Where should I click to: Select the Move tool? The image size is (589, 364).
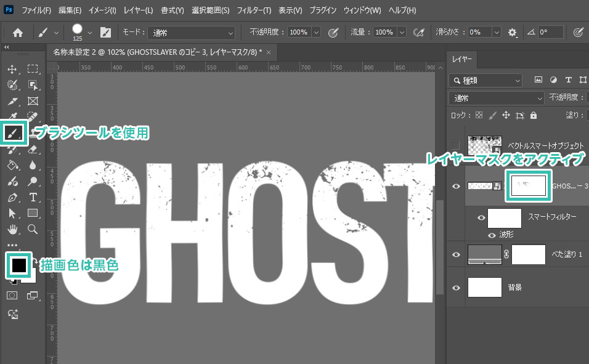click(x=12, y=69)
